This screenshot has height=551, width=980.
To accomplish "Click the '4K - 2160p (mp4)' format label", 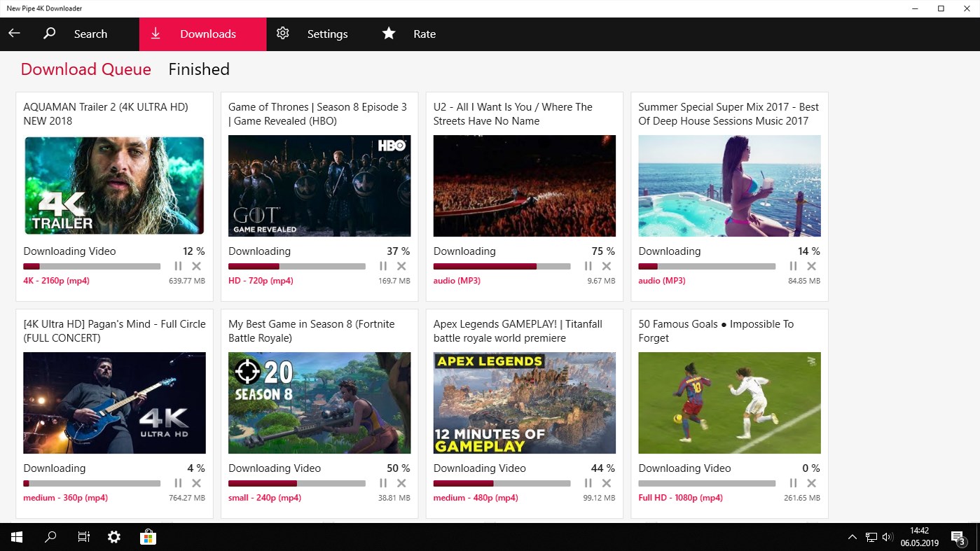I will (x=56, y=281).
